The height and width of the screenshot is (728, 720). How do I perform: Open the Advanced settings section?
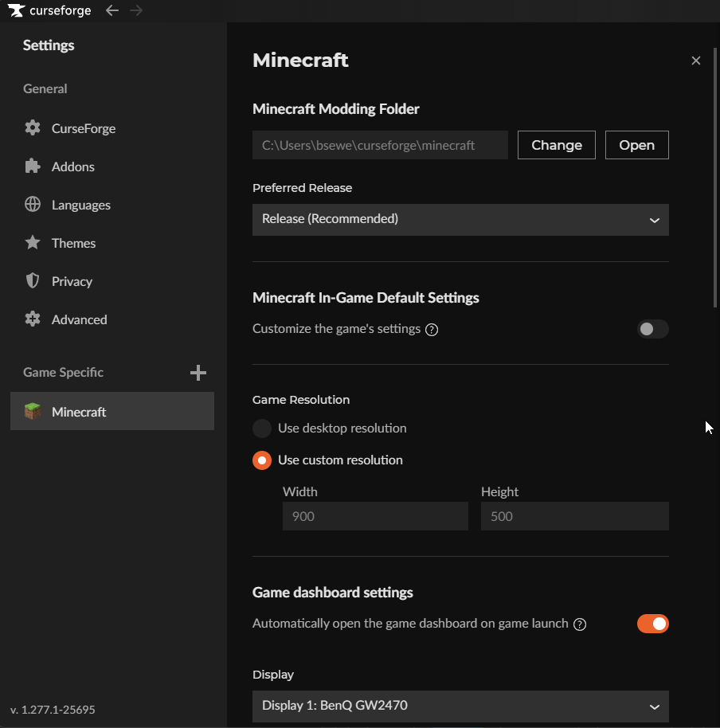pyautogui.click(x=112, y=319)
